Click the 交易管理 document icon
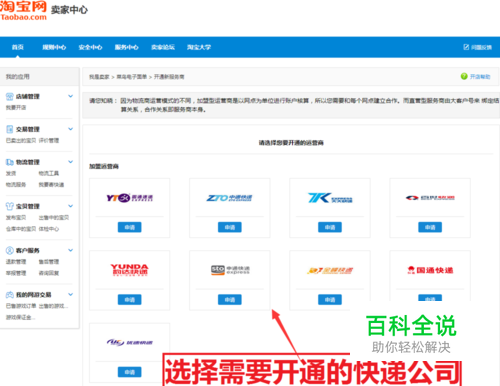This screenshot has width=500, height=386. click(10, 129)
